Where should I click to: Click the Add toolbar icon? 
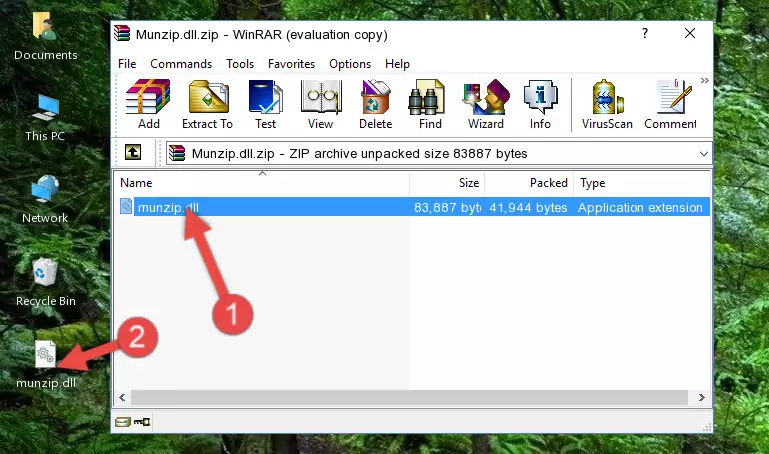pyautogui.click(x=148, y=104)
